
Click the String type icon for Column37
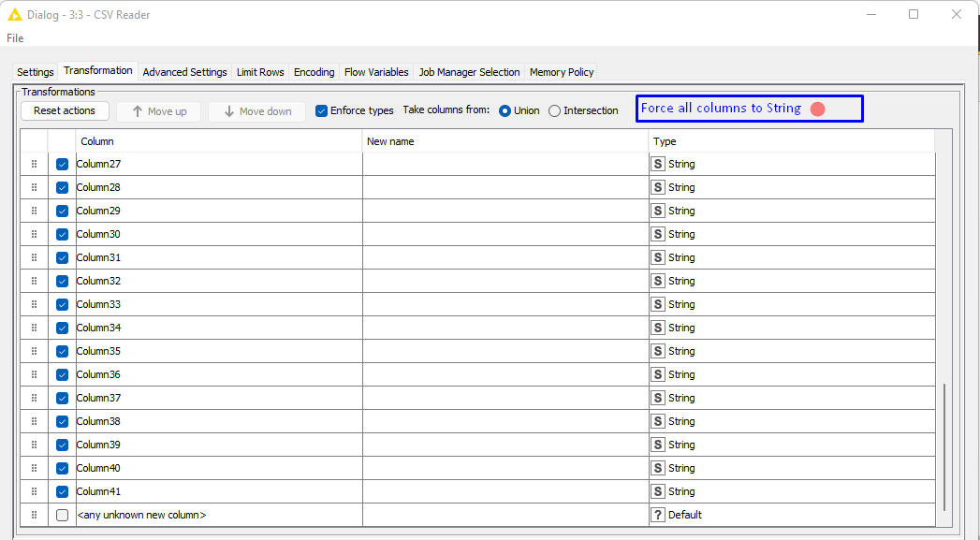point(657,398)
